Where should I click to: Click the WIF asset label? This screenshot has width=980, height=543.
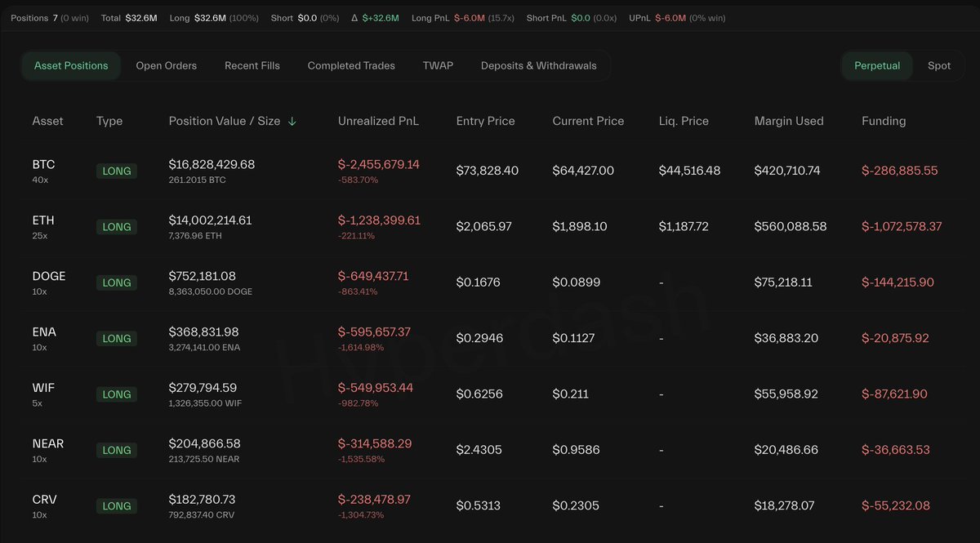click(x=42, y=388)
